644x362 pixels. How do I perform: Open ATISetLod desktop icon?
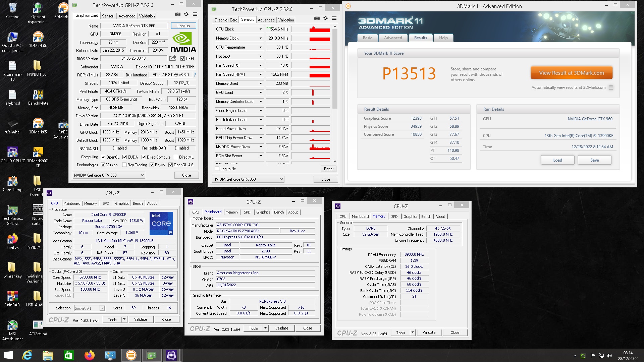[x=38, y=328]
